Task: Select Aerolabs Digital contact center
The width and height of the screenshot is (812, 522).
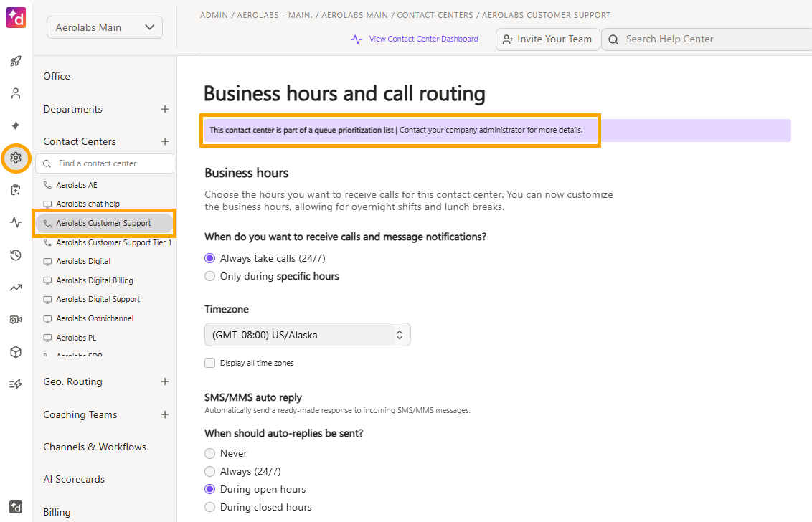Action: click(x=83, y=261)
